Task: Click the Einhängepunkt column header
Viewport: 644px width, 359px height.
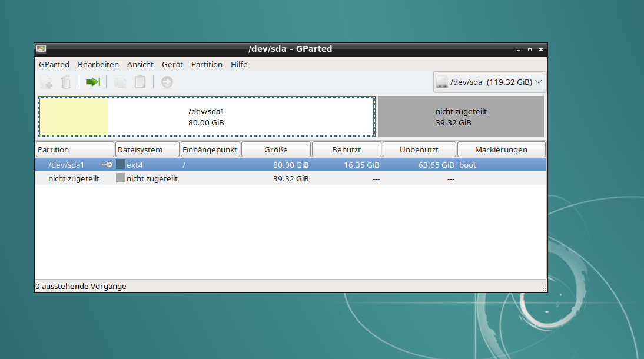Action: [210, 149]
